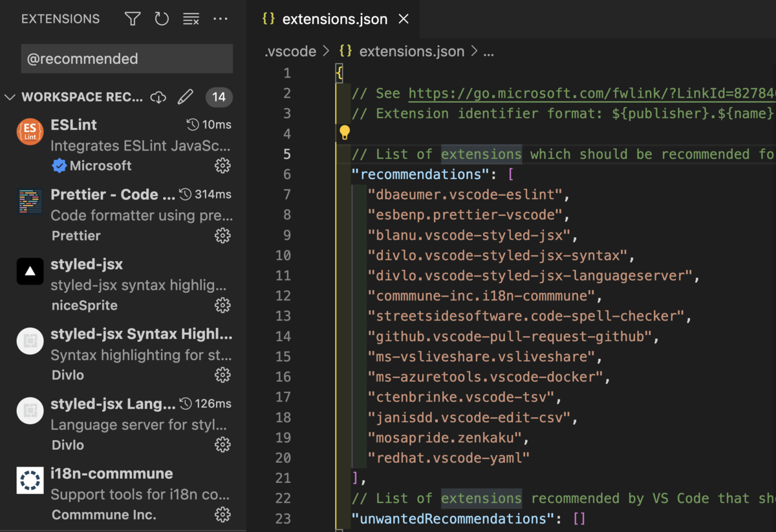This screenshot has height=532, width=776.
Task: Open styled-jsx Language Server extension icon
Action: [x=30, y=411]
